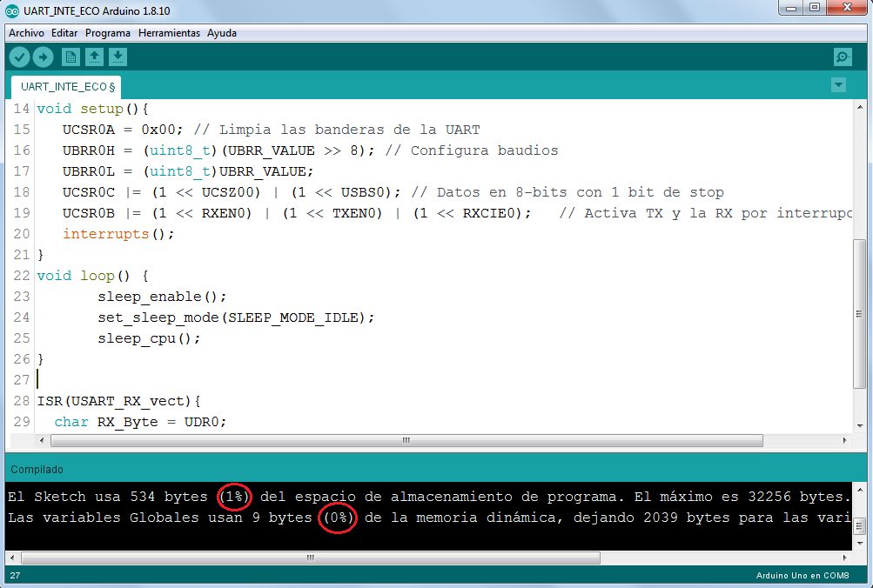This screenshot has height=588, width=873.
Task: Click the Arduino logo in the title bar
Action: click(x=11, y=11)
